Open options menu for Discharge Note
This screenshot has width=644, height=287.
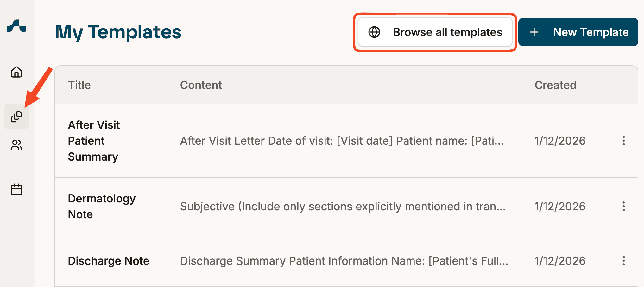pos(623,261)
